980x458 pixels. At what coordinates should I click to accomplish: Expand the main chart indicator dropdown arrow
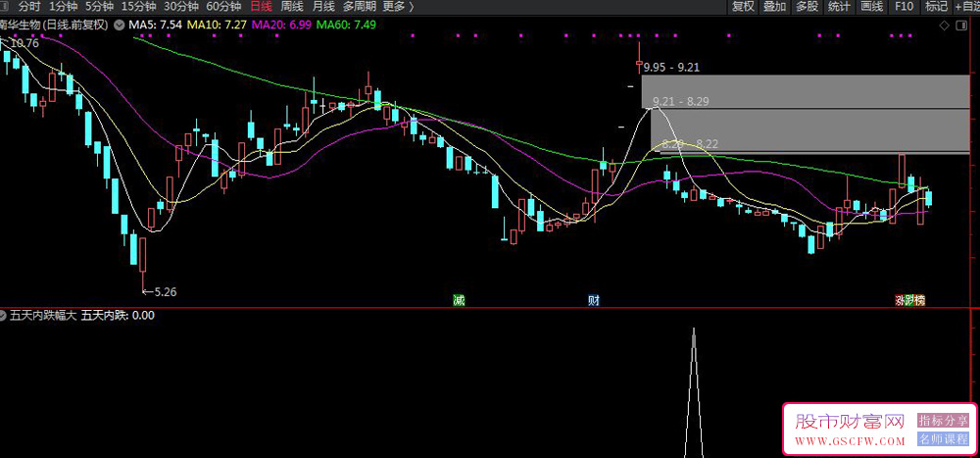pyautogui.click(x=119, y=25)
